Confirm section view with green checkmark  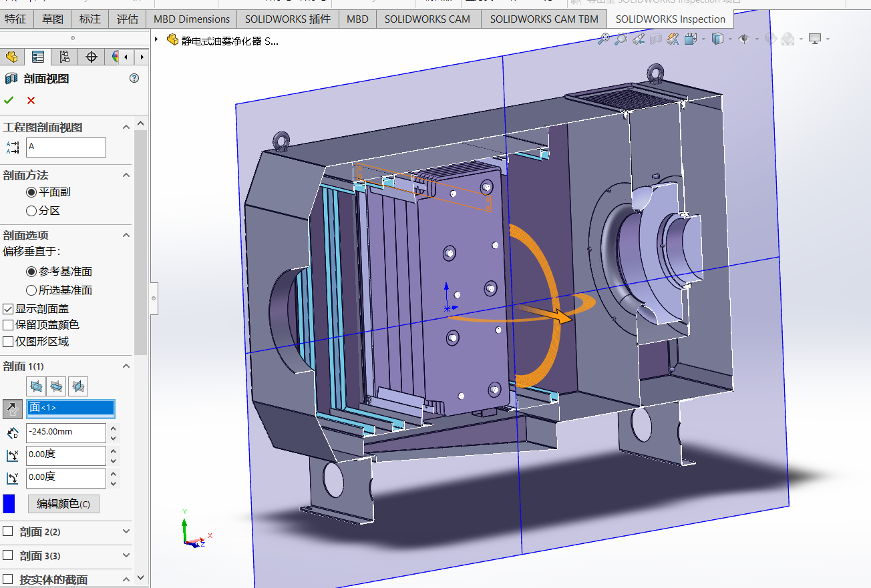pos(9,100)
